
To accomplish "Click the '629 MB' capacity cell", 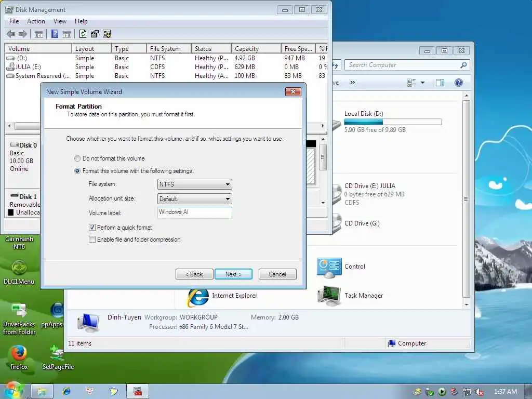I will (x=245, y=67).
